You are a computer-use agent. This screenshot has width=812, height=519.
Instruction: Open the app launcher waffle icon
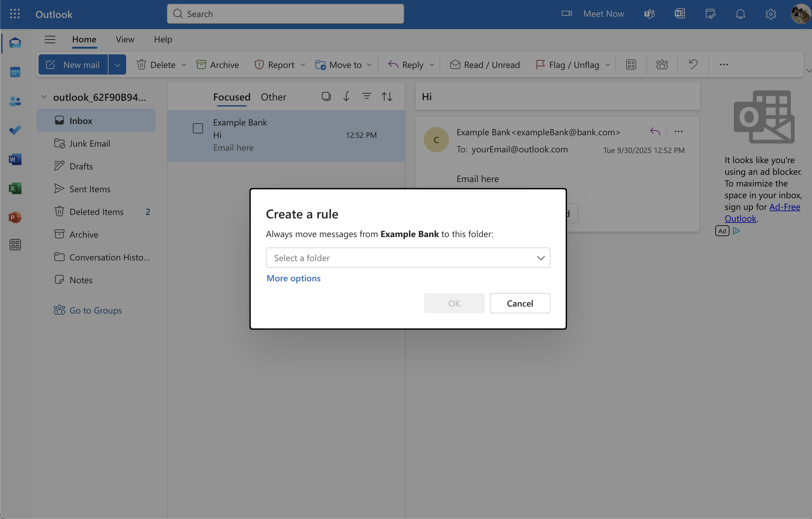15,14
